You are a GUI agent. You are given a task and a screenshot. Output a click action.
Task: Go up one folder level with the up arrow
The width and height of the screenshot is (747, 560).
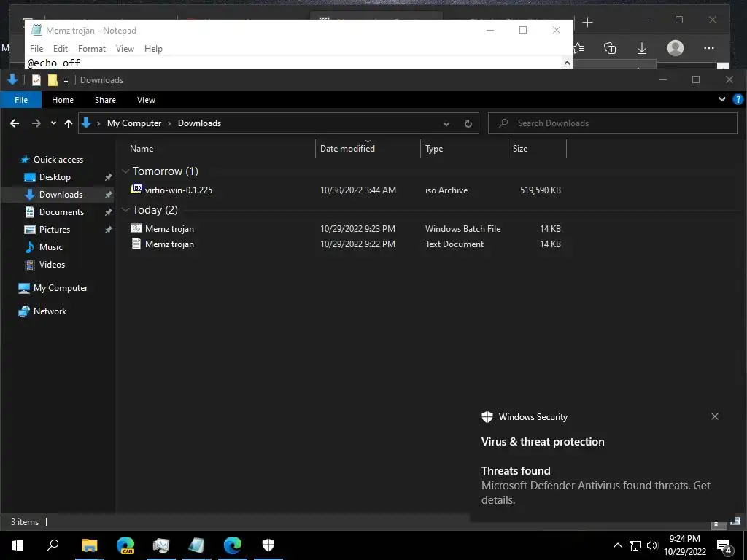68,123
